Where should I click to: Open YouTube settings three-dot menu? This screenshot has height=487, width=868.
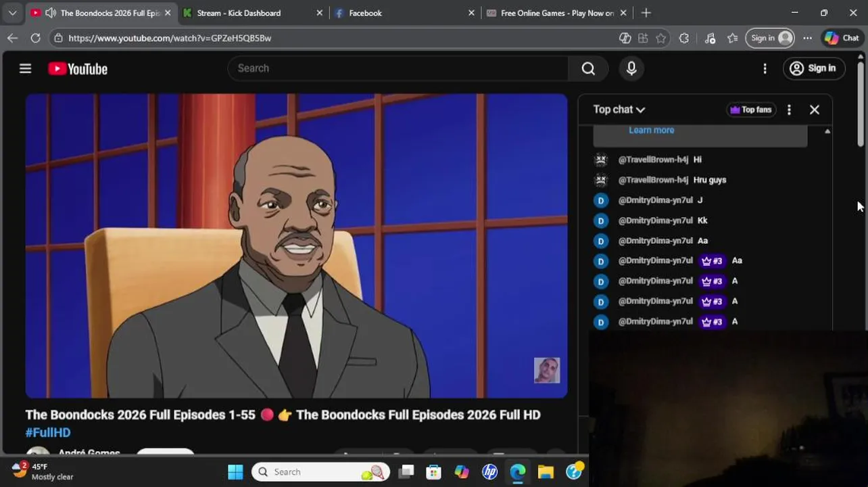tap(765, 68)
